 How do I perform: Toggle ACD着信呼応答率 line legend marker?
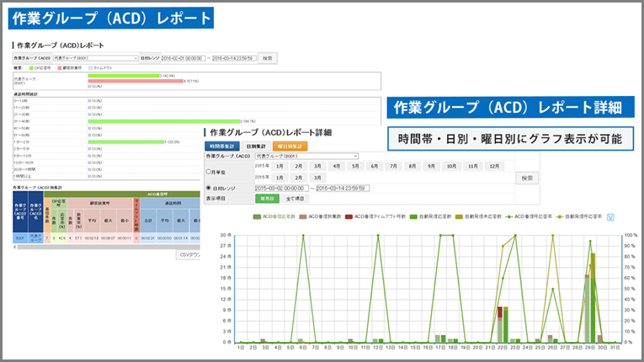[508, 216]
